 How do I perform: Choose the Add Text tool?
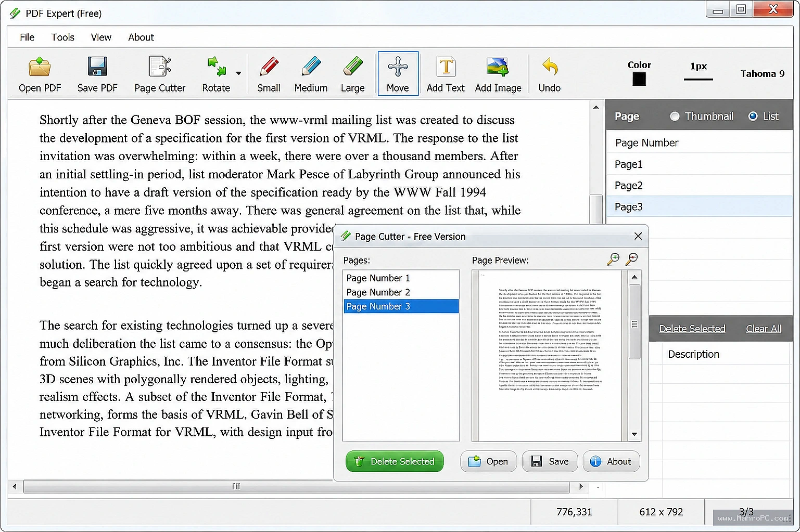tap(446, 73)
